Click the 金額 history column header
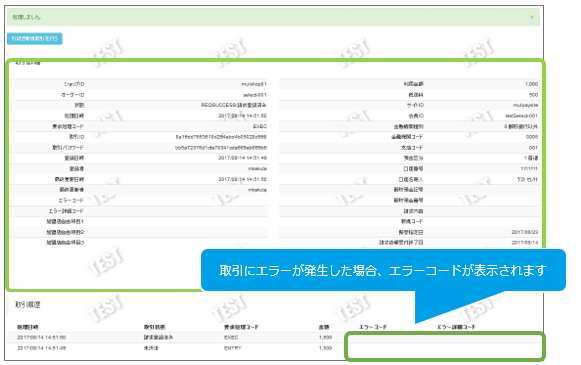Image resolution: width=581 pixels, height=365 pixels. pyautogui.click(x=324, y=327)
